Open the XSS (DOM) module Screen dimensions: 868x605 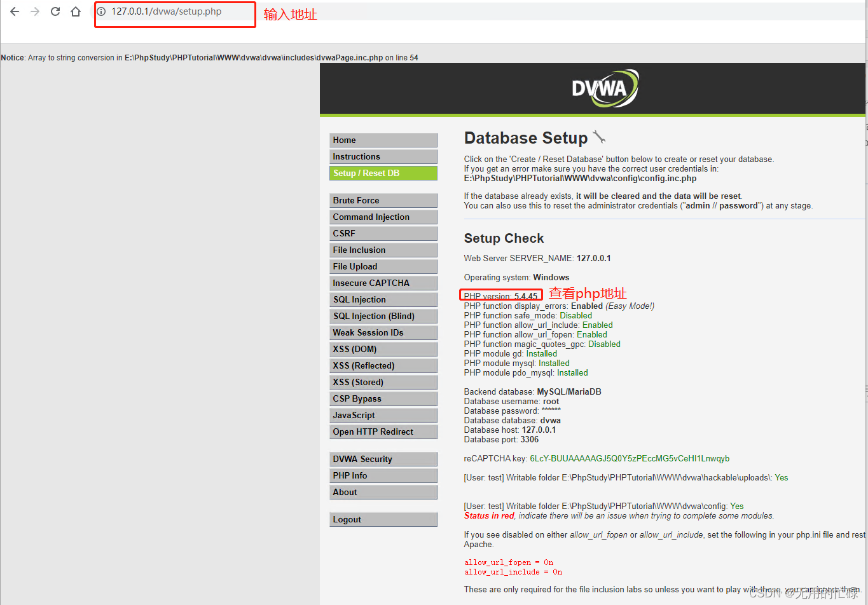coord(383,349)
